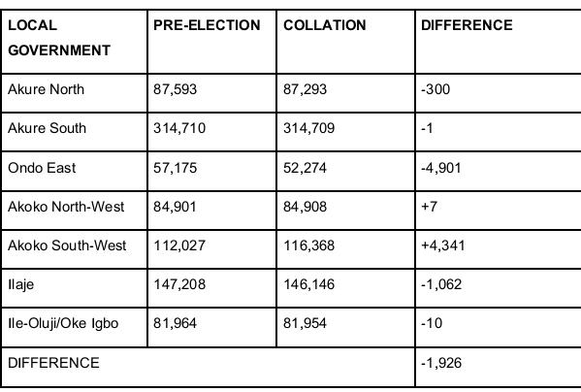This screenshot has height=392, width=581.
Task: Select the PRE-ELECTION header cell
Action: click(207, 25)
